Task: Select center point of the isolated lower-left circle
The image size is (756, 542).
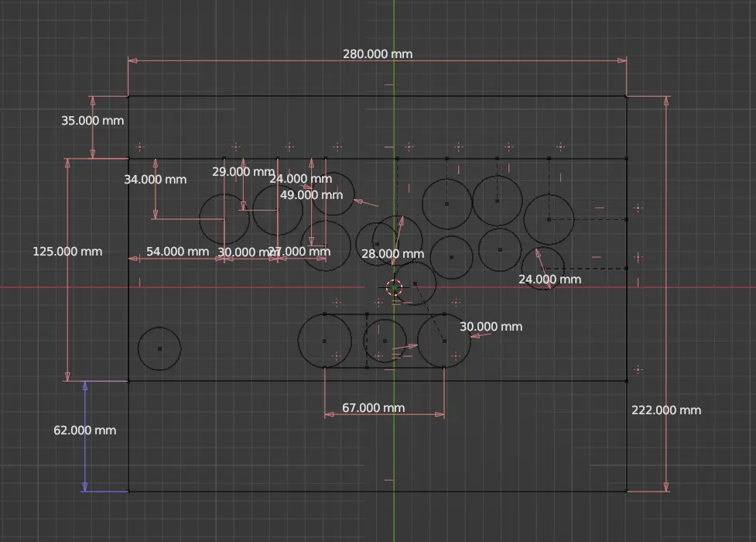Action: pyautogui.click(x=159, y=348)
